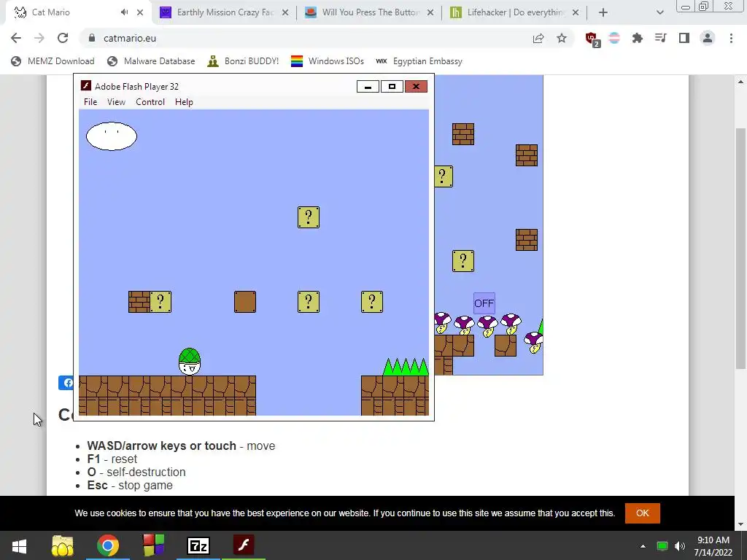Open MEMZ Download bookmark
The width and height of the screenshot is (747, 560).
click(53, 61)
